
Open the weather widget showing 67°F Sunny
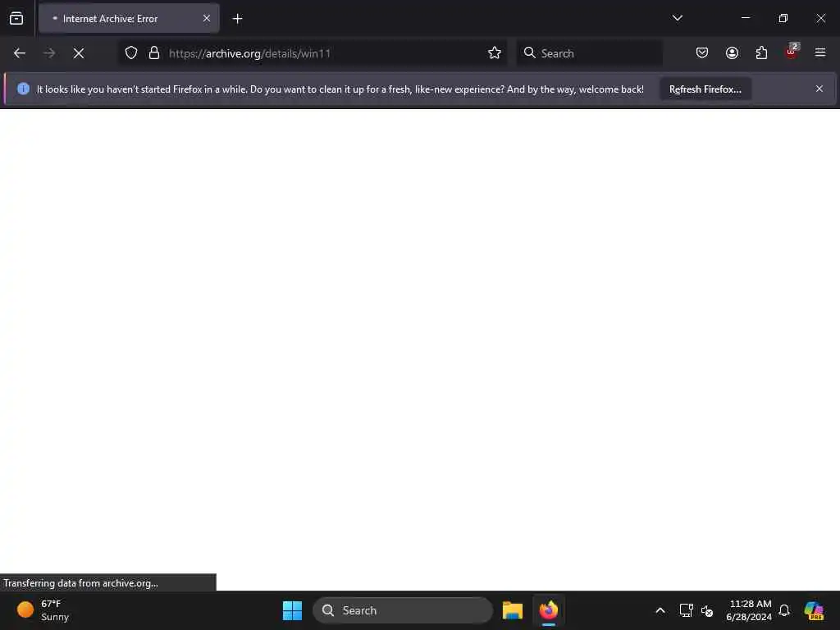[43, 610]
